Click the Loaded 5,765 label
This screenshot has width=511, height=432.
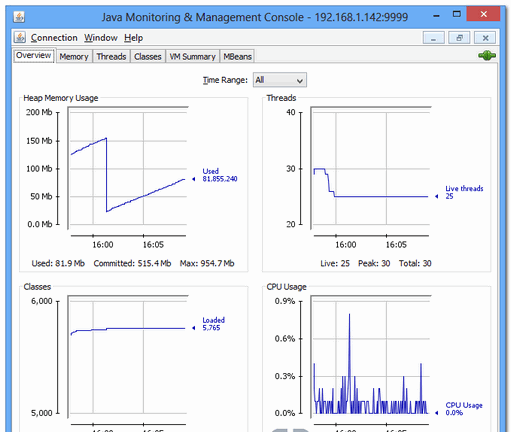pos(213,324)
